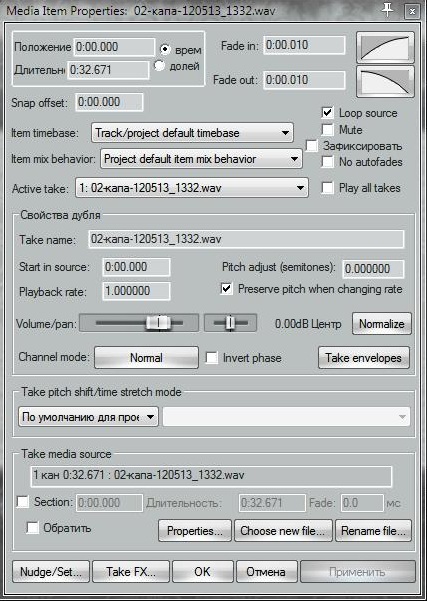The image size is (427, 601).
Task: Open pitch shift mode По умолчанию dropdown
Action: (x=89, y=417)
